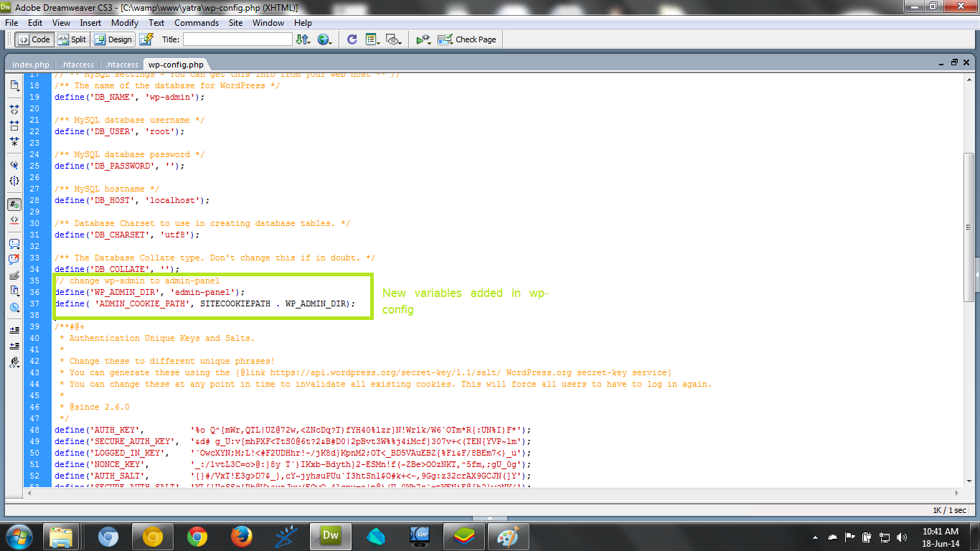Click the Select Parent Tag icon
Screen dimensions: 980x551
14,165
